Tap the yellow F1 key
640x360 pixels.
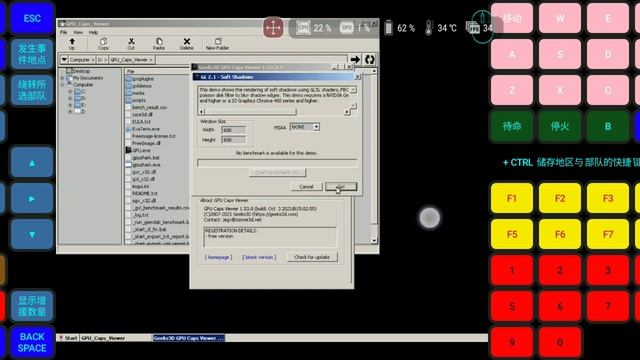(512, 198)
